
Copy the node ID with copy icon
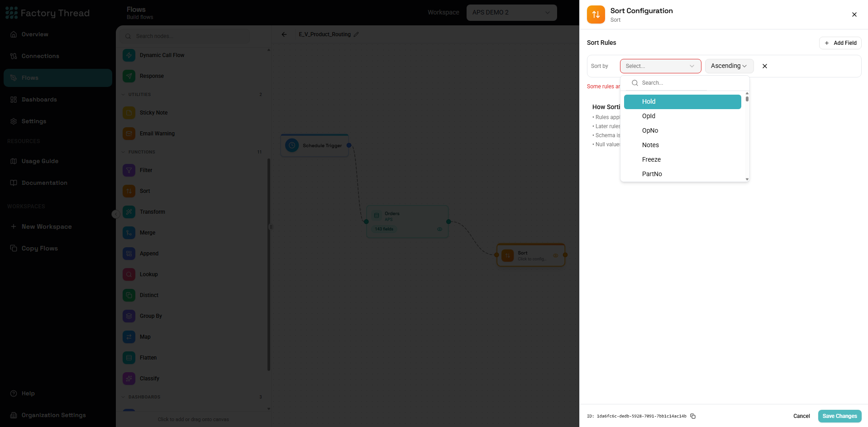(x=693, y=416)
